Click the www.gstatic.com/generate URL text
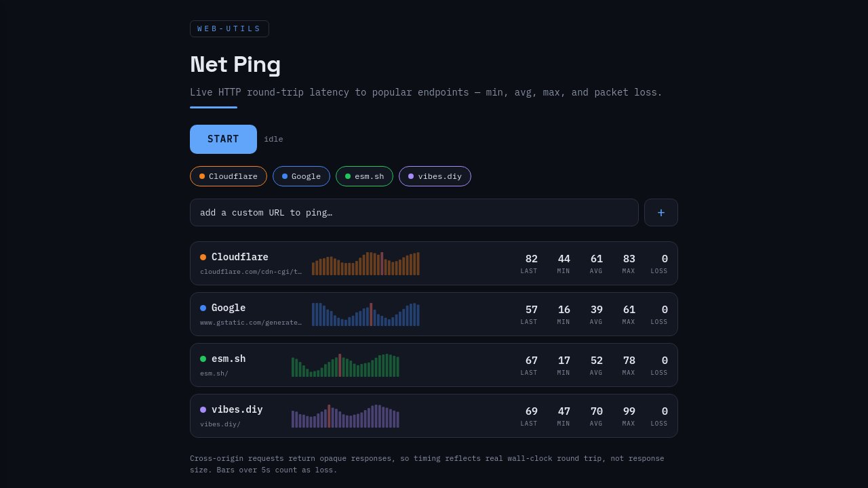868x488 pixels. [251, 323]
